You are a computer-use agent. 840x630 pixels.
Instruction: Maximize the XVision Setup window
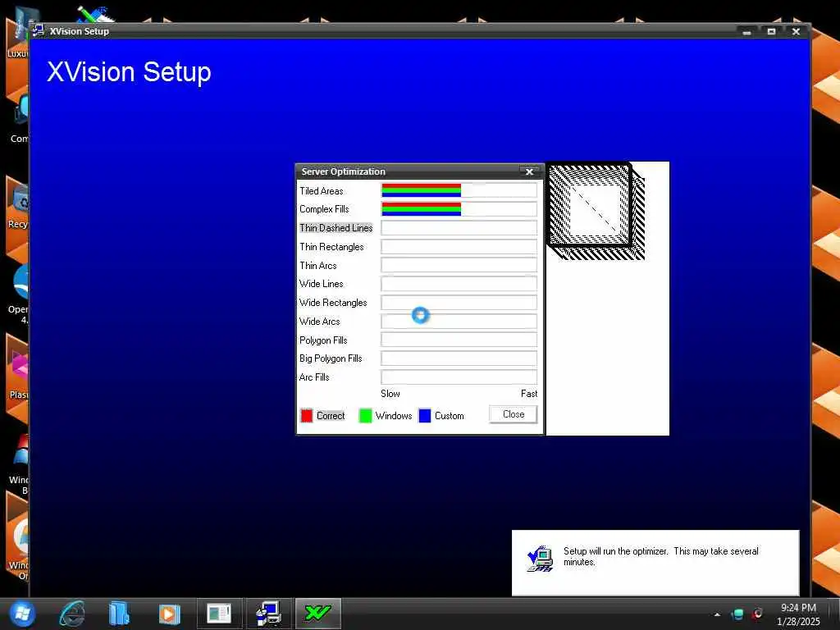pyautogui.click(x=771, y=32)
